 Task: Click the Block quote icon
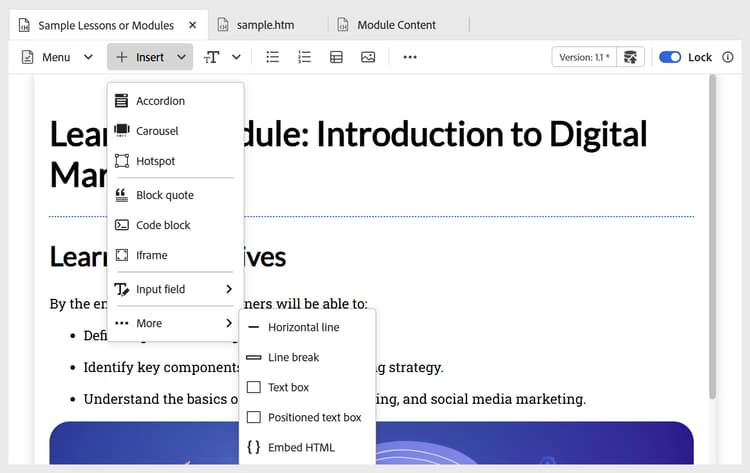click(x=121, y=195)
